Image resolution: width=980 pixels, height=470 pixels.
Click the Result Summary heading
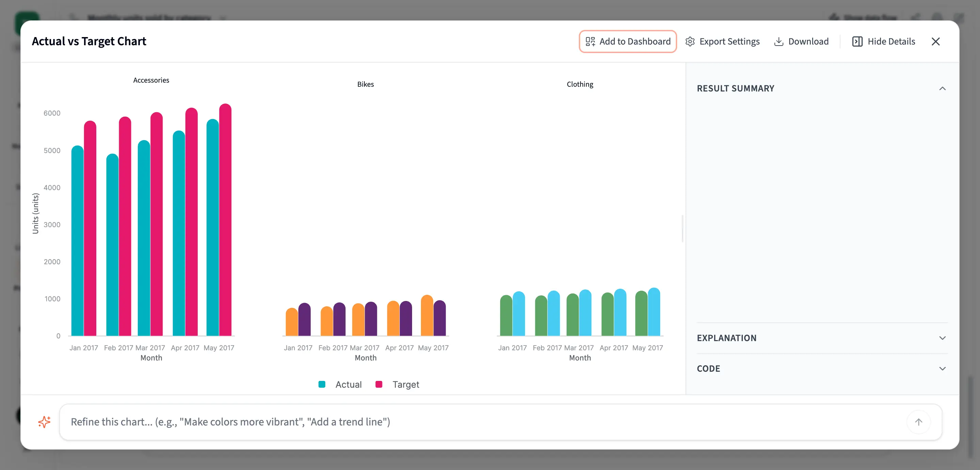click(x=735, y=89)
